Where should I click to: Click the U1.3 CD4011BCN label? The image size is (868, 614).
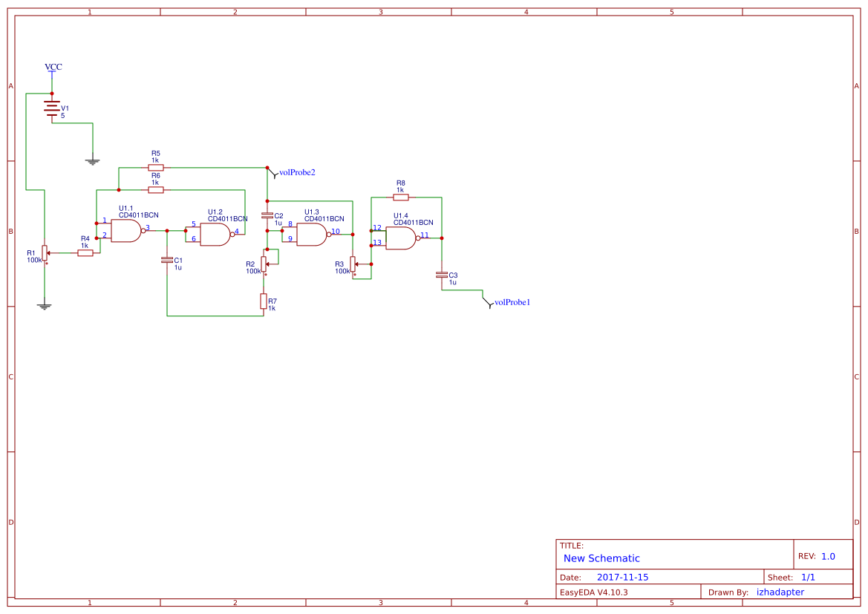(x=324, y=219)
